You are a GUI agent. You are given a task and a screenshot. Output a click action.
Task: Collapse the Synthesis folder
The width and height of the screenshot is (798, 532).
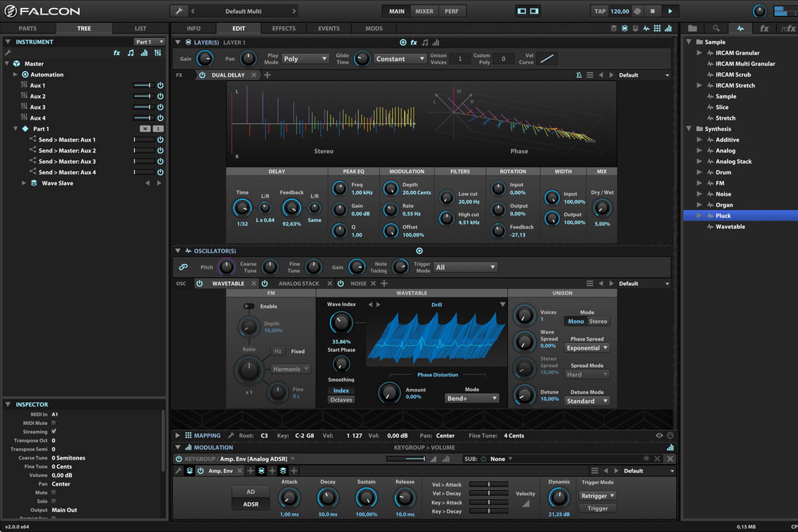point(689,129)
